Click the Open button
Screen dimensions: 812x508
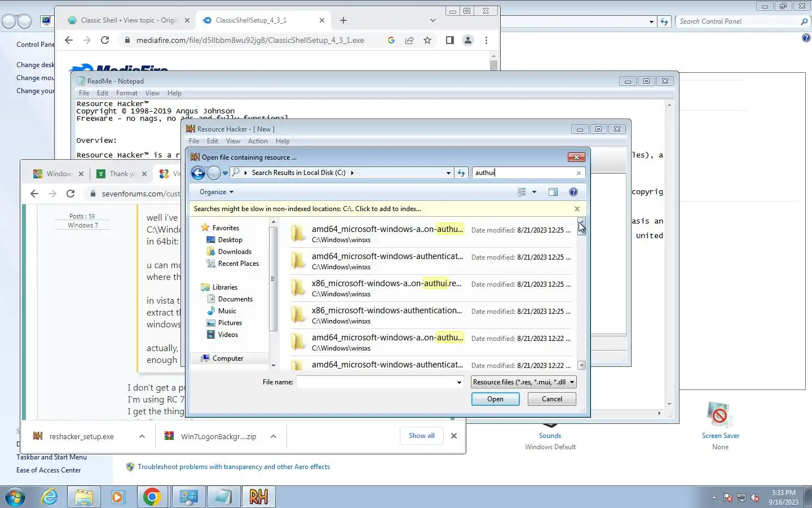tap(495, 399)
